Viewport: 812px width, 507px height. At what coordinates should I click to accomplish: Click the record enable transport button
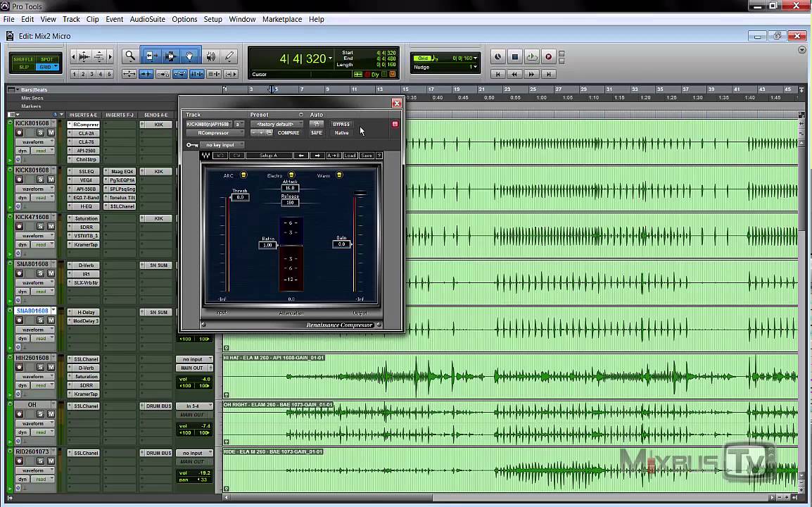[548, 57]
